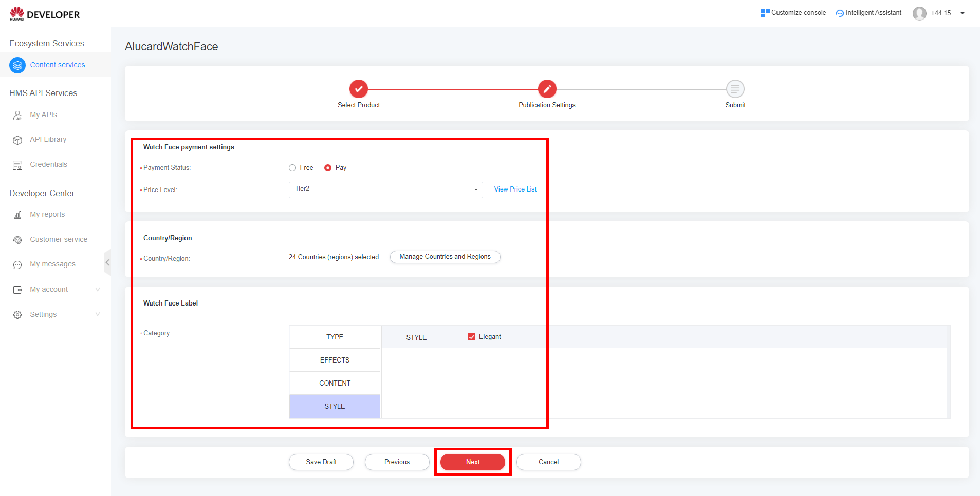This screenshot has height=496, width=980.
Task: Click the Customer service headset icon
Action: 17,240
